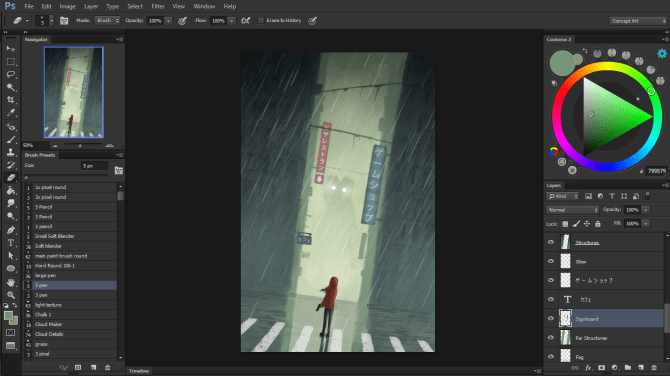Open the Window menu
This screenshot has width=670, height=376.
coord(204,6)
